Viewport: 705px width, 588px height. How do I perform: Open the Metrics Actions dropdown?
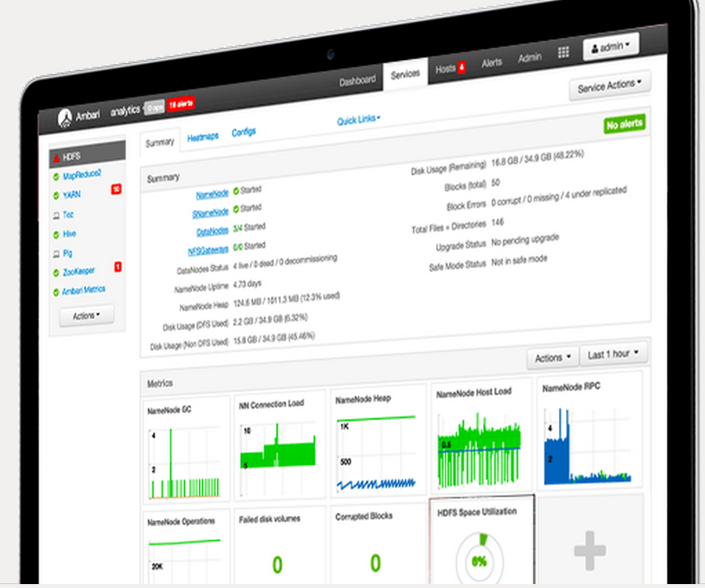(x=553, y=358)
